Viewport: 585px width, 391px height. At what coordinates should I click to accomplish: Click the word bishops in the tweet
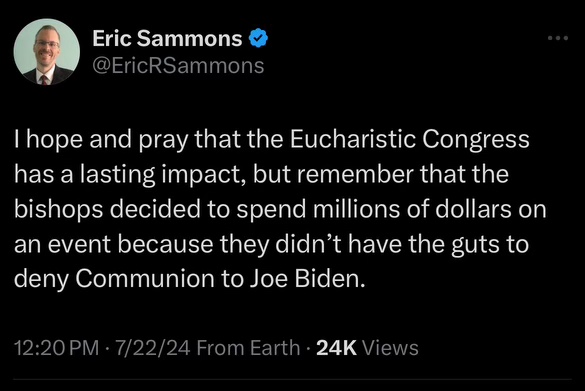[x=59, y=210]
